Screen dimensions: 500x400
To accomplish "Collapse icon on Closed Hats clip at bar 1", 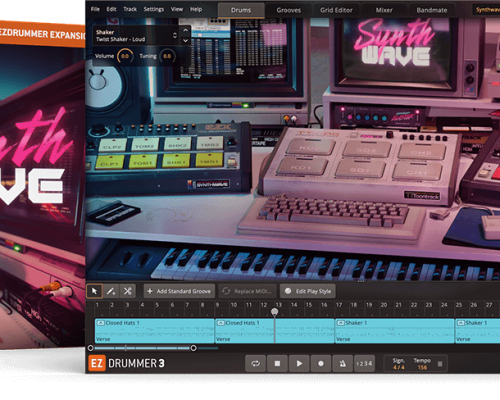I will point(101,323).
